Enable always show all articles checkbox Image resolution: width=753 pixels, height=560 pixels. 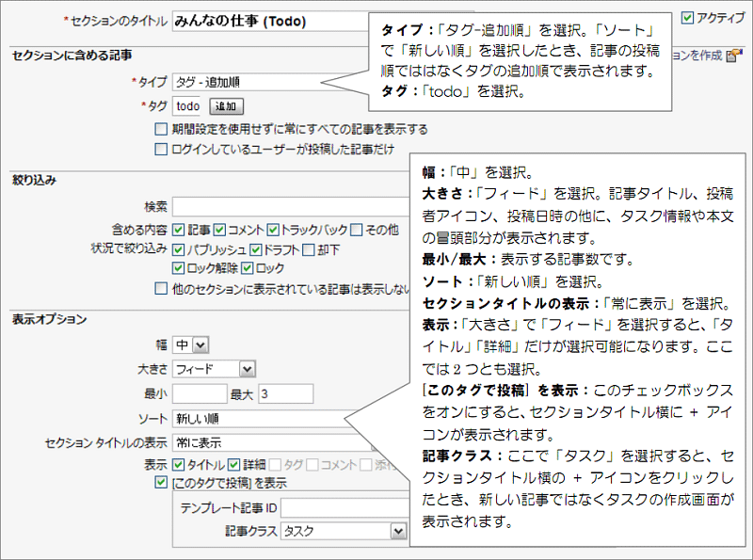tap(161, 129)
